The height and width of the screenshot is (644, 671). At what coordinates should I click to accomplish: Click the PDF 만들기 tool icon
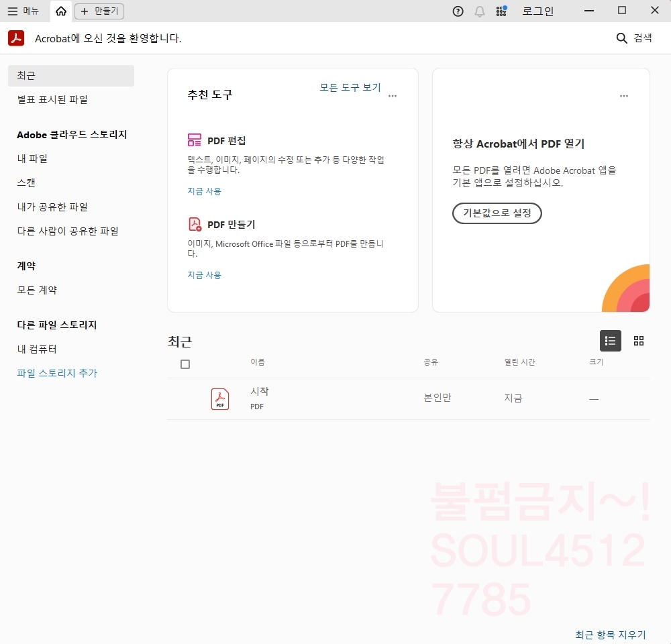click(195, 224)
